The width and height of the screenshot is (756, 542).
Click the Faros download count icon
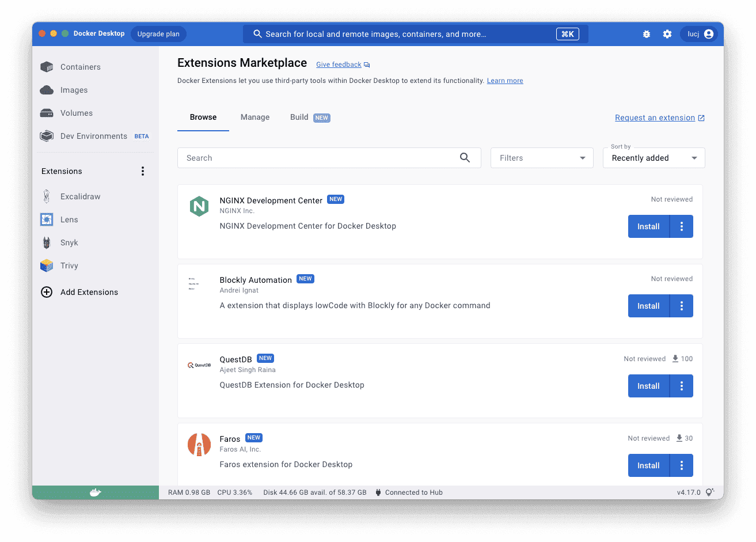coord(679,438)
